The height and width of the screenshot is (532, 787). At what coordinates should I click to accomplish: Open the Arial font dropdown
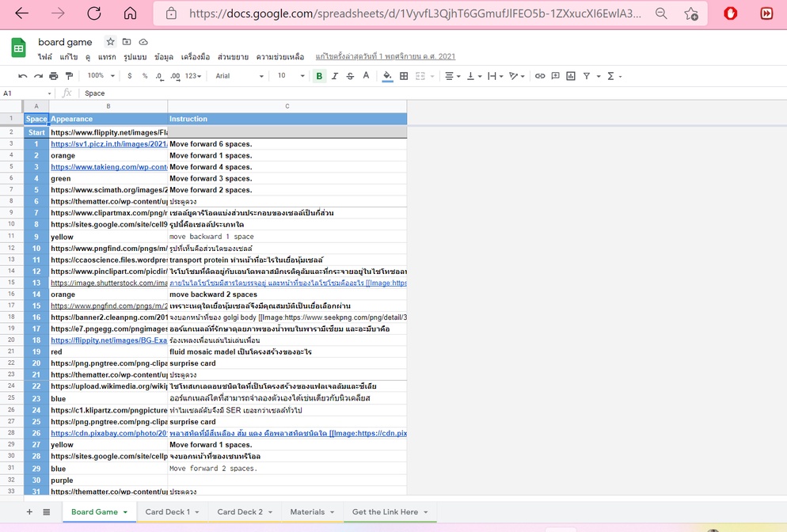click(239, 76)
